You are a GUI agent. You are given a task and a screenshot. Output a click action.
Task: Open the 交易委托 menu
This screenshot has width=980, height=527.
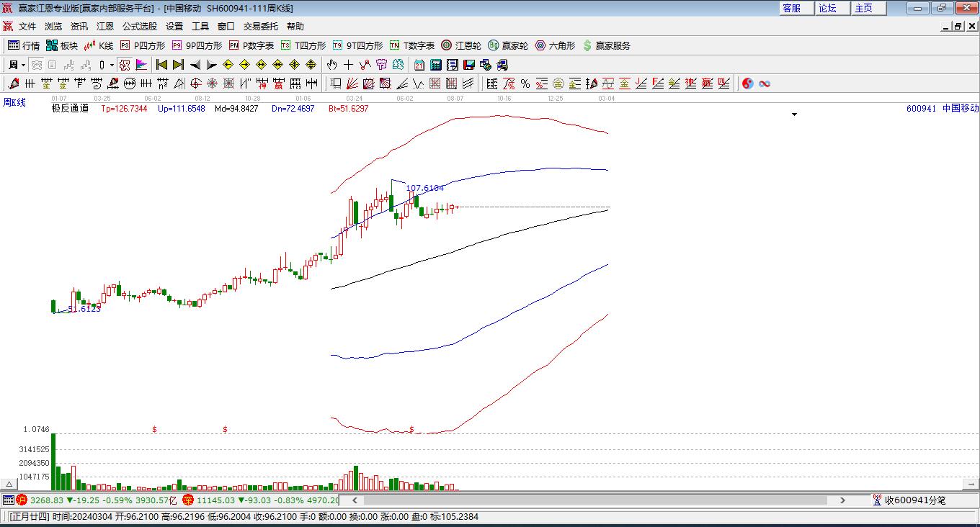coord(260,26)
